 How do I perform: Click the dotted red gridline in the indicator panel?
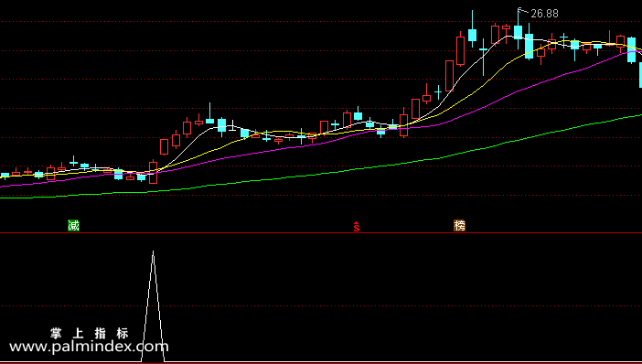pyautogui.click(x=321, y=305)
